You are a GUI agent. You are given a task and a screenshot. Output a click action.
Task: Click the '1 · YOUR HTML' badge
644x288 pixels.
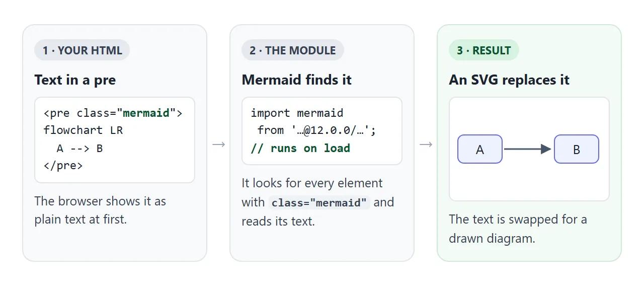[x=82, y=50]
